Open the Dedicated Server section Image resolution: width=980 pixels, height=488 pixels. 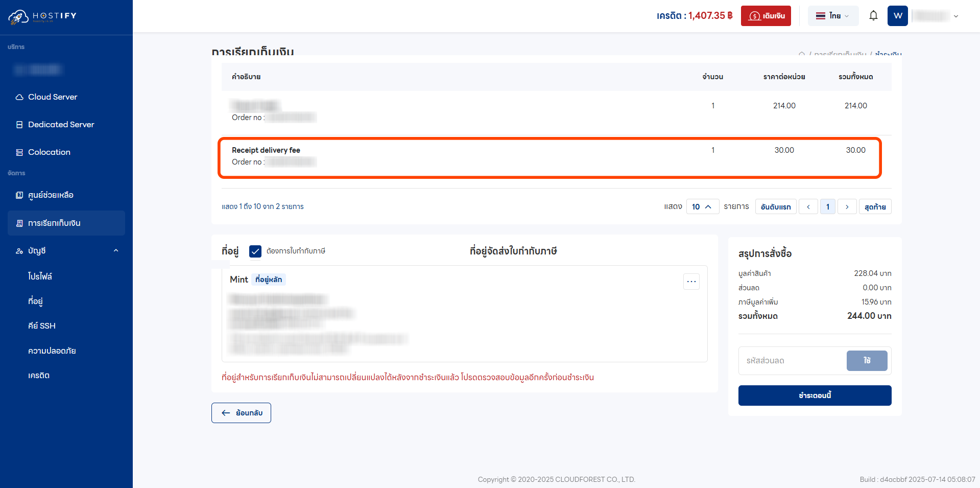coord(61,124)
